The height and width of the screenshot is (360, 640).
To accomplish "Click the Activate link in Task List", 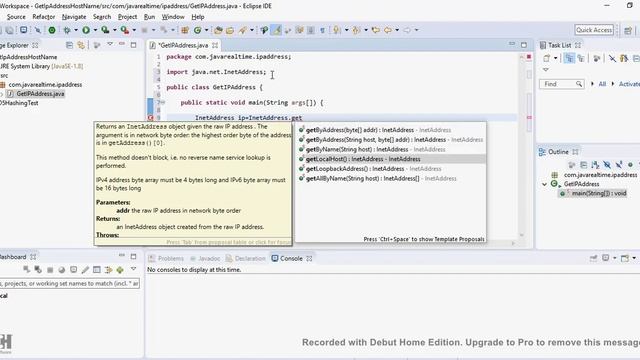I will click(629, 84).
